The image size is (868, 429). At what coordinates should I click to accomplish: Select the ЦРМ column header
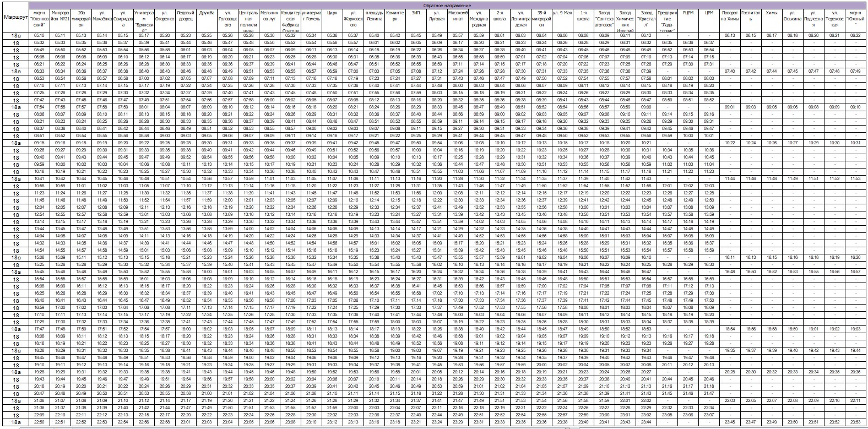click(709, 20)
